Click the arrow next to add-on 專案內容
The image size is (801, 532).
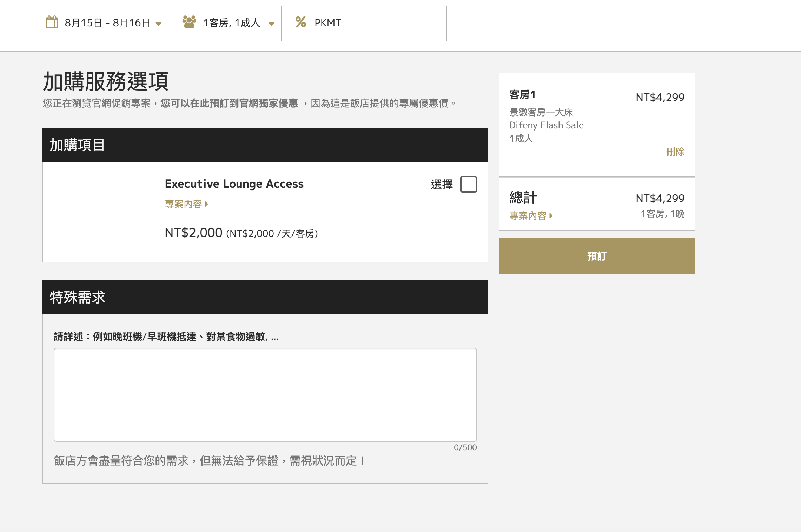[206, 204]
